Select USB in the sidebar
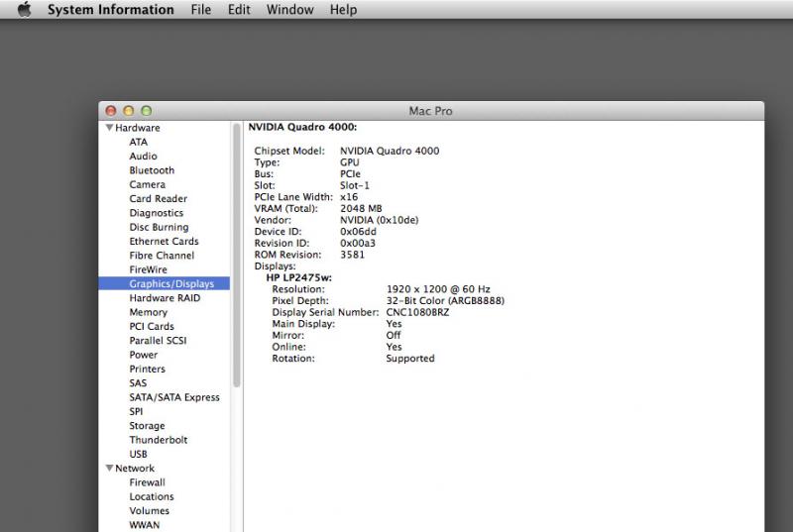Image resolution: width=793 pixels, height=532 pixels. click(138, 454)
